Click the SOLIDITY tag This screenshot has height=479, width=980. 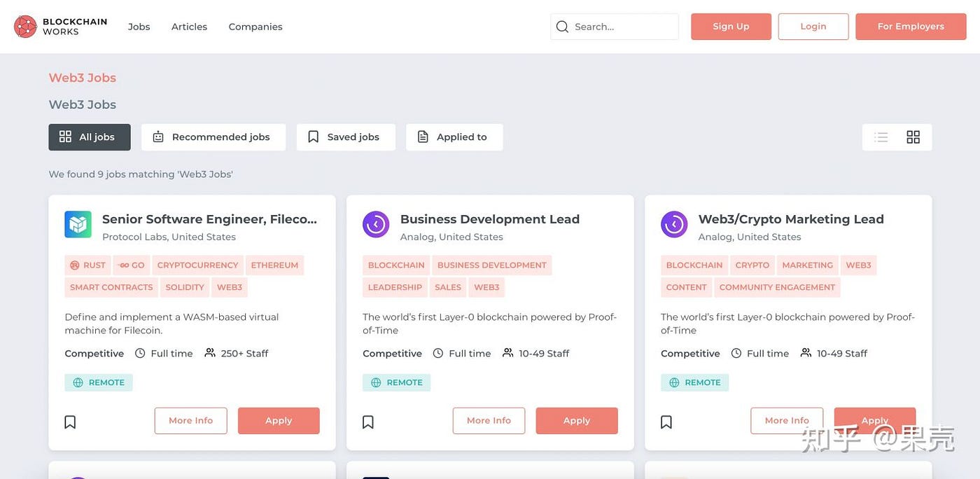185,287
